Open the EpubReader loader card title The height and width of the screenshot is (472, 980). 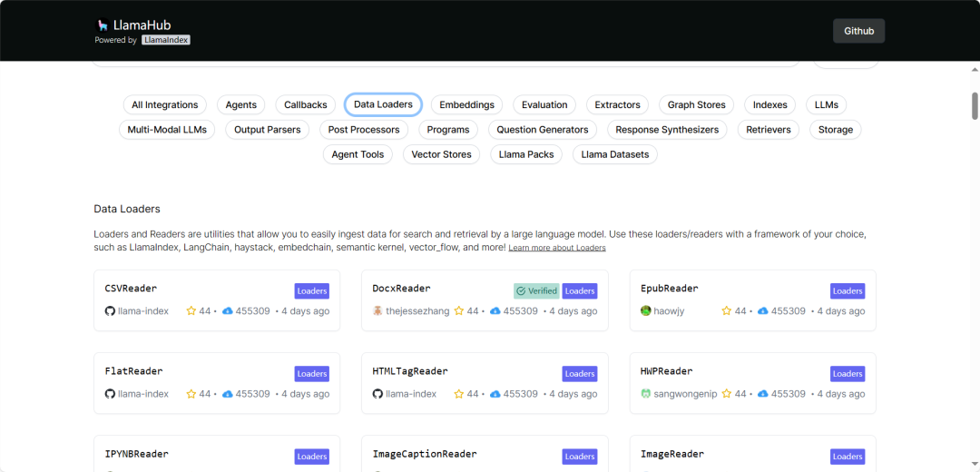coord(670,289)
